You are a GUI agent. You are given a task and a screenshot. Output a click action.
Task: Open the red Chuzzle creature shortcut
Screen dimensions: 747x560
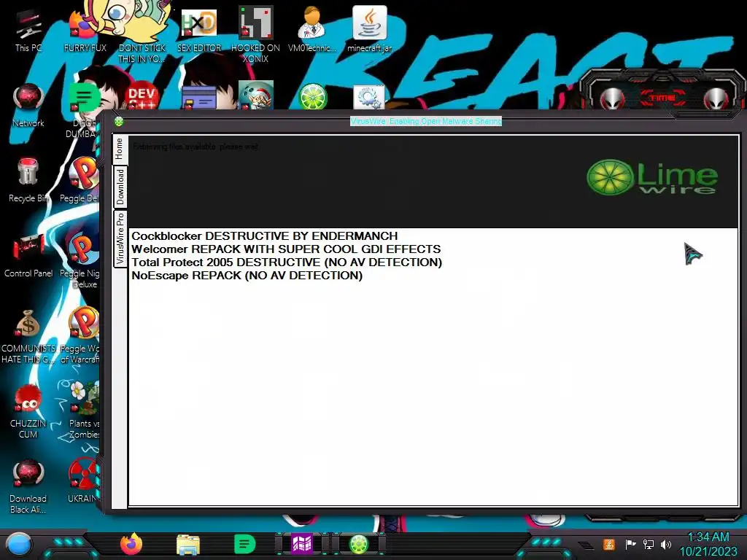(x=28, y=411)
